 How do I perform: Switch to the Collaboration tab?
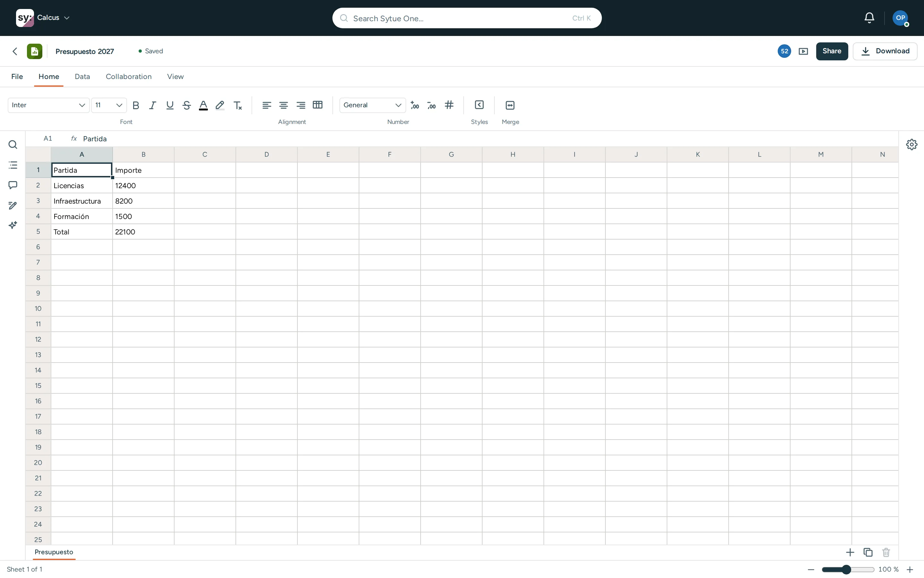click(x=129, y=76)
